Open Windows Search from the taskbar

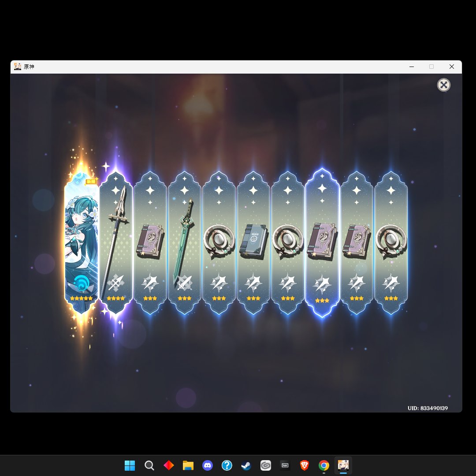pyautogui.click(x=149, y=465)
